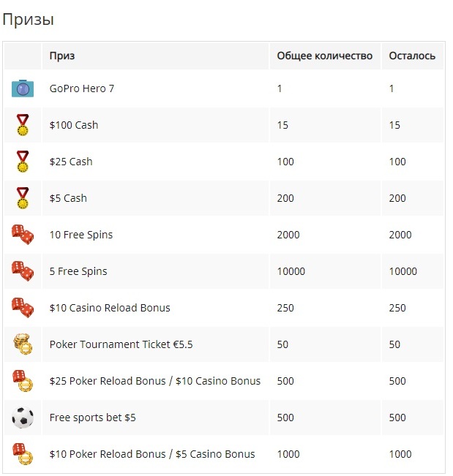Select the Осталось column header

click(412, 56)
